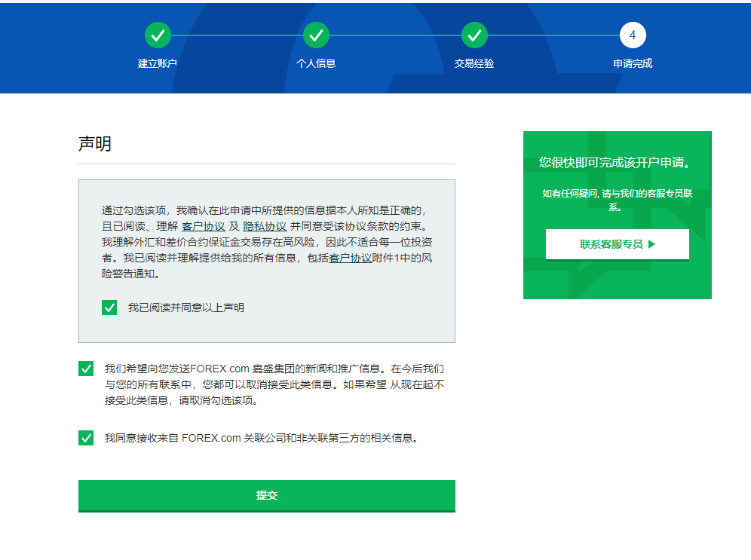The width and height of the screenshot is (751, 560).
Task: Disable the FOREX.com news and promotions checkbox
Action: point(85,369)
